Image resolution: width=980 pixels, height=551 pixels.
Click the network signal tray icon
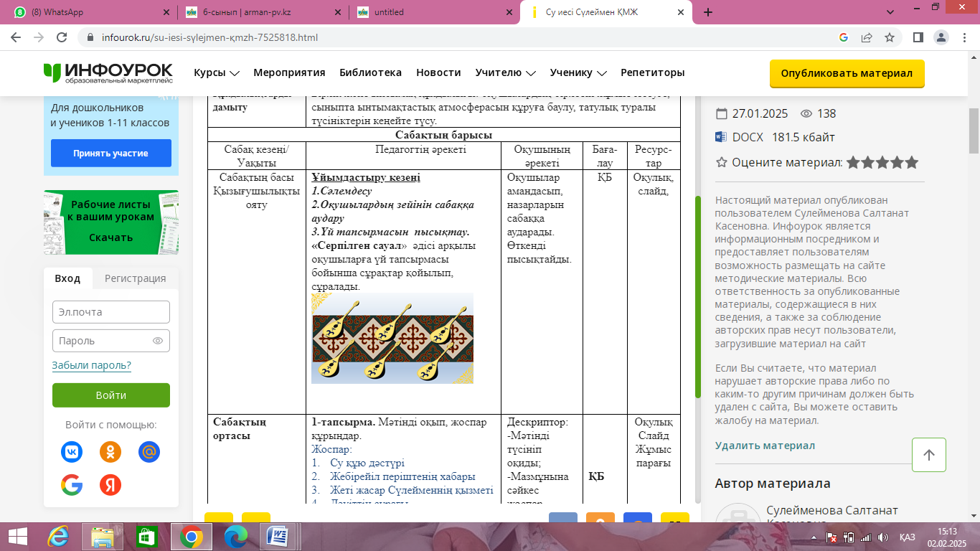(866, 537)
